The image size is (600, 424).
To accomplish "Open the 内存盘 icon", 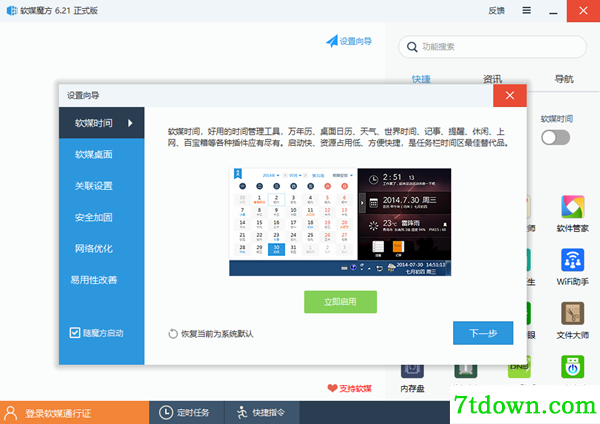I will click(412, 377).
